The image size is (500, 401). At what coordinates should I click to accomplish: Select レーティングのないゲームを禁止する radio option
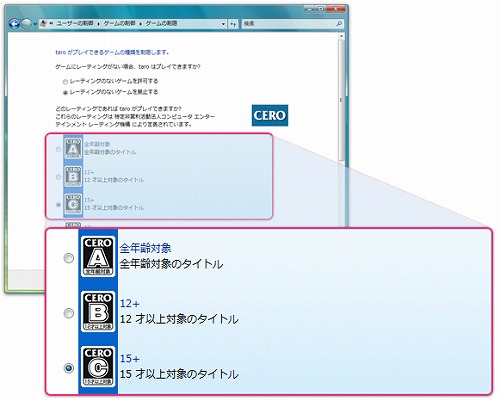coord(65,92)
